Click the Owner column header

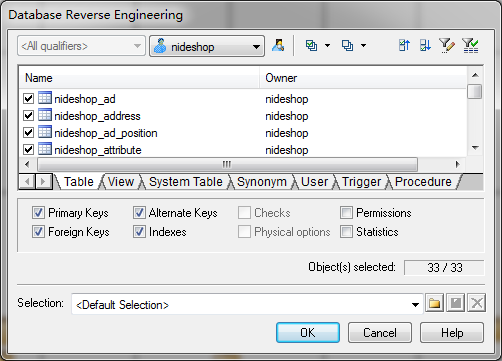click(x=363, y=78)
